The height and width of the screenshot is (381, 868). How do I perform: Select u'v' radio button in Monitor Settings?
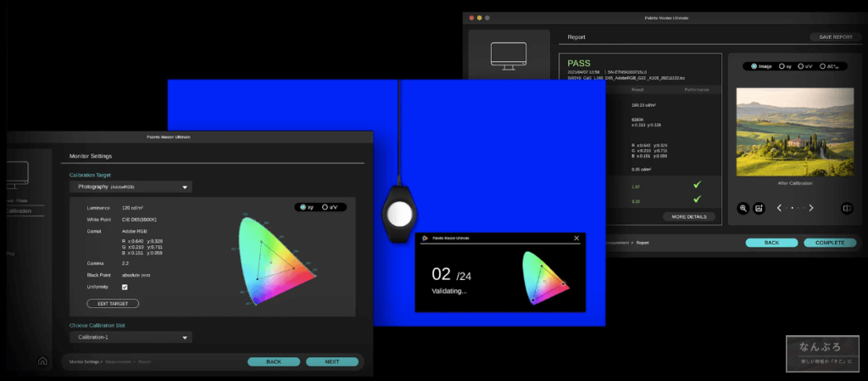[325, 207]
